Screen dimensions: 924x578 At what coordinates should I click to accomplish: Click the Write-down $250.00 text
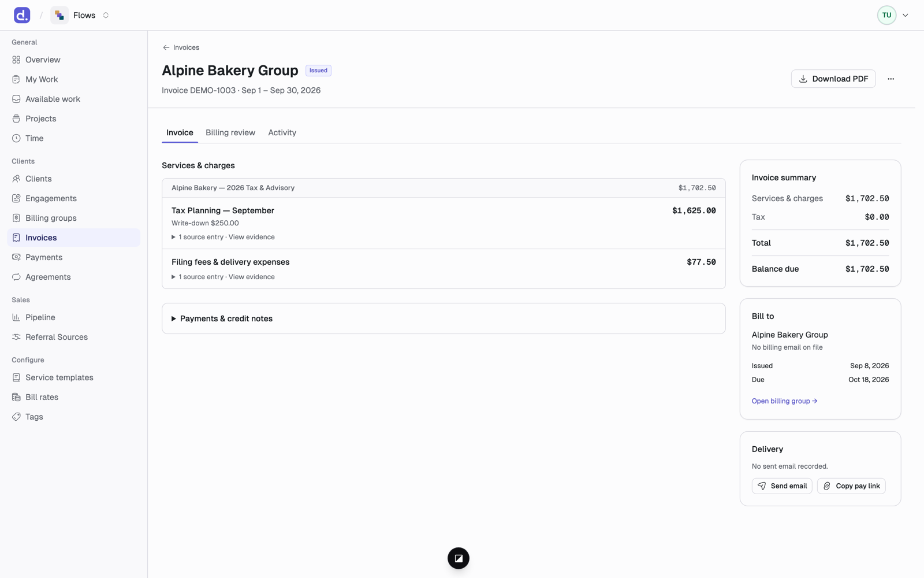click(205, 223)
